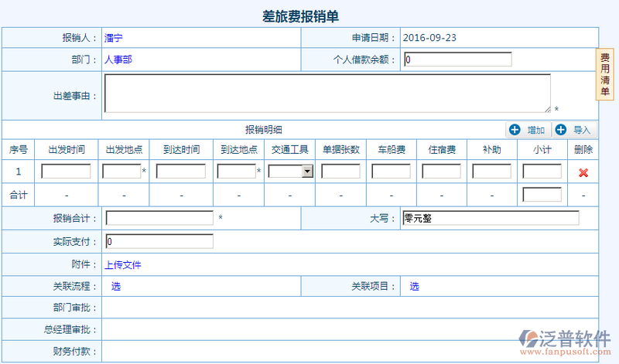Click the 报销明细 section header
This screenshot has width=619, height=364.
click(x=263, y=130)
